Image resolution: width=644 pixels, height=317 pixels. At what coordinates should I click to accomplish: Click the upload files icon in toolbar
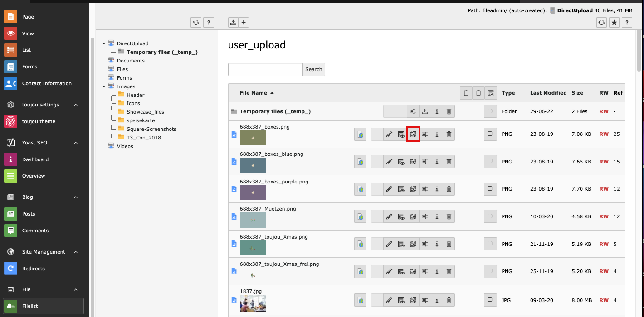(x=233, y=23)
